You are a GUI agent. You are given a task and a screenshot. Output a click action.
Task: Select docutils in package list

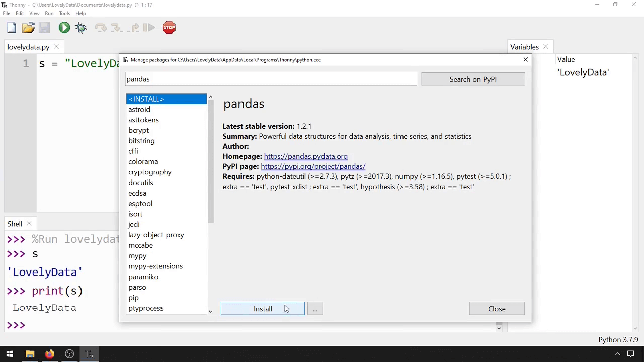pos(166,183)
